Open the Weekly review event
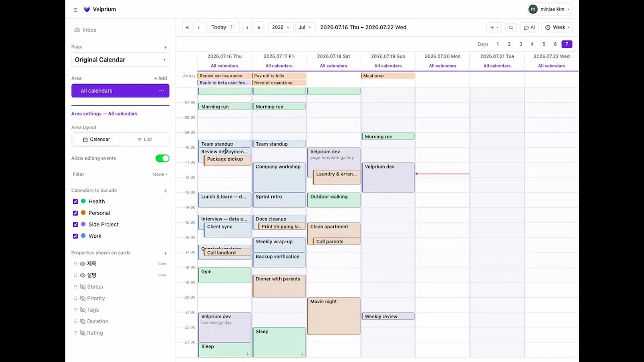Screen dimensions: 644x362 388,317
